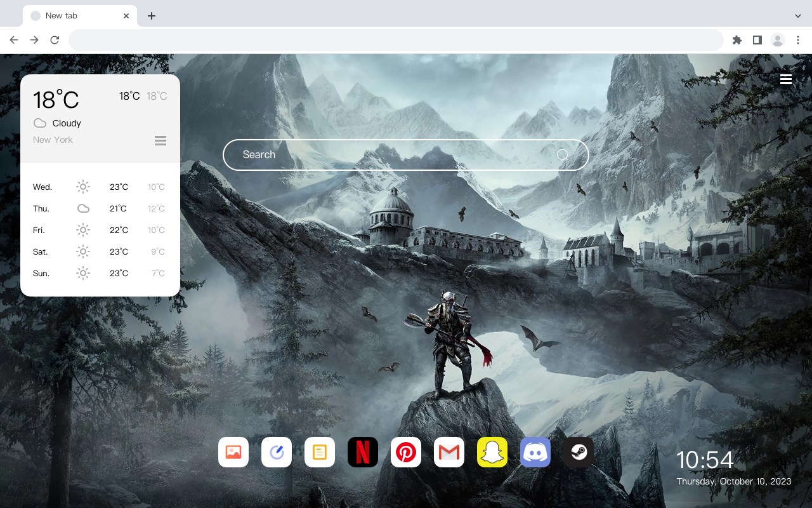This screenshot has height=508, width=812.
Task: Go back using the browser back arrow
Action: [14, 40]
